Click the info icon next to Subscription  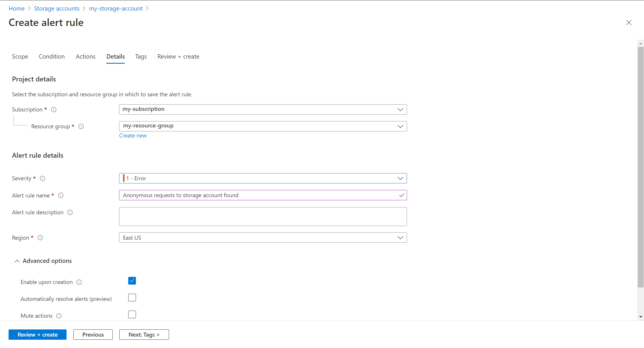point(54,110)
